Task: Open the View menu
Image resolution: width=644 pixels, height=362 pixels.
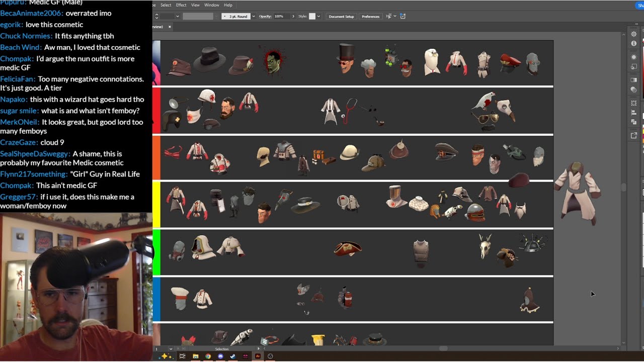Action: point(195,5)
